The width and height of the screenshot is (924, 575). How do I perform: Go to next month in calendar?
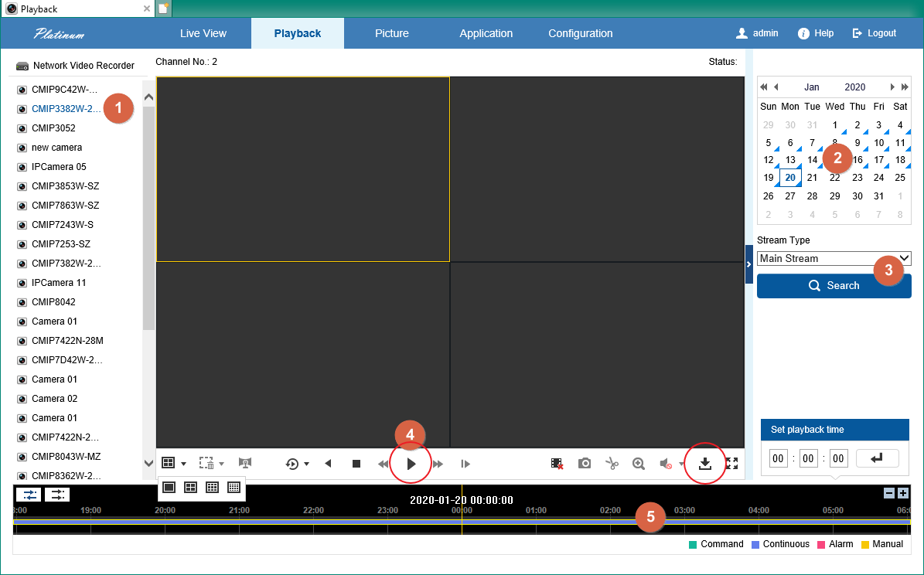[x=892, y=87]
